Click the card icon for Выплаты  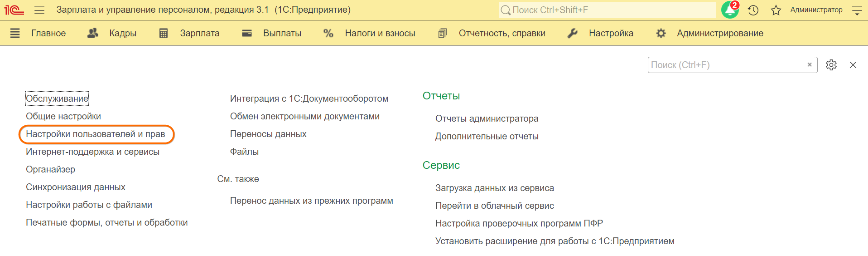247,33
